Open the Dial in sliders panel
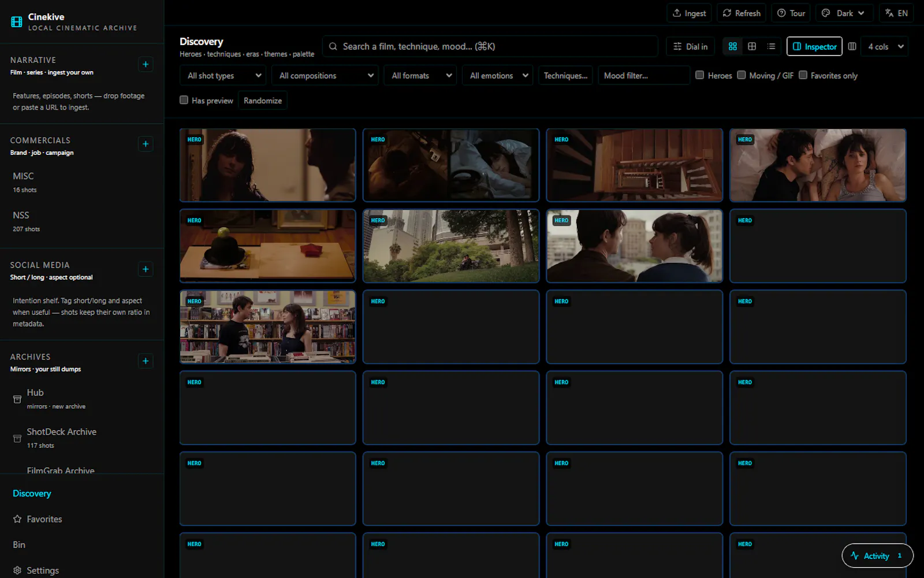 [x=690, y=46]
